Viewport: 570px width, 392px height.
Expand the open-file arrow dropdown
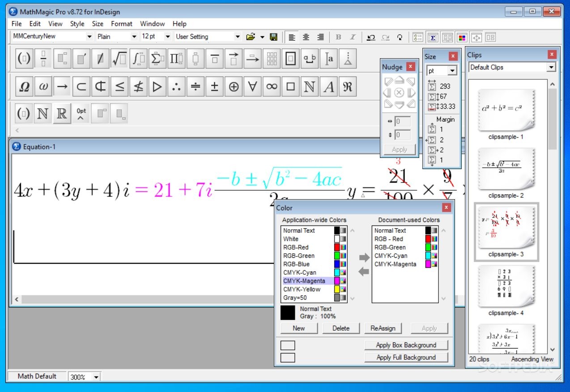[262, 37]
